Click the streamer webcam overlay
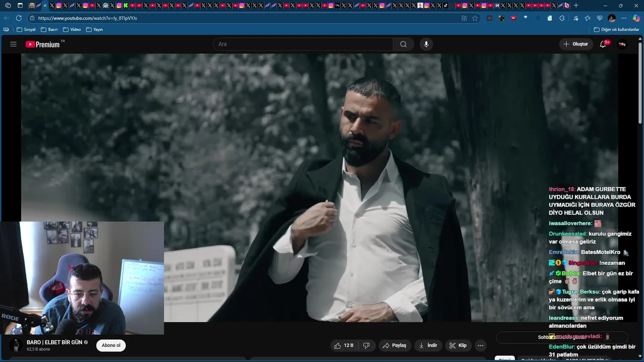Screen dimensions: 644x362 point(82,278)
